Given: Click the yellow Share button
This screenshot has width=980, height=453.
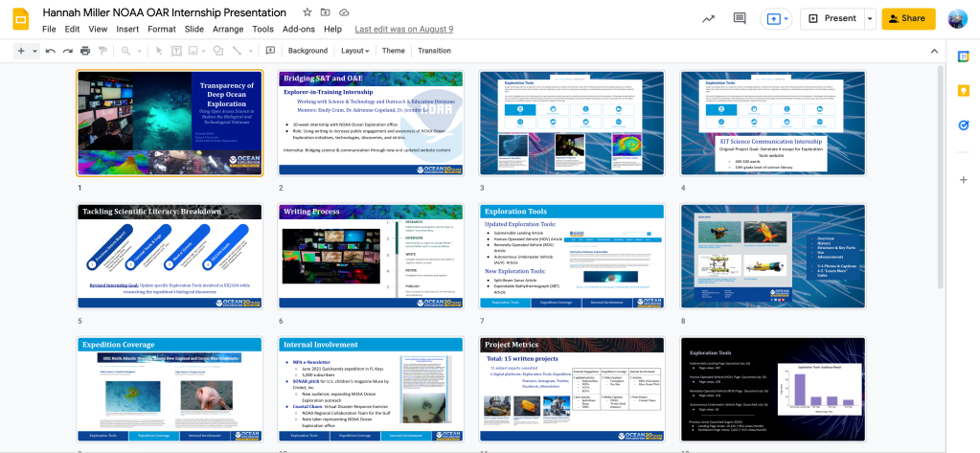Looking at the screenshot, I should coord(908,18).
